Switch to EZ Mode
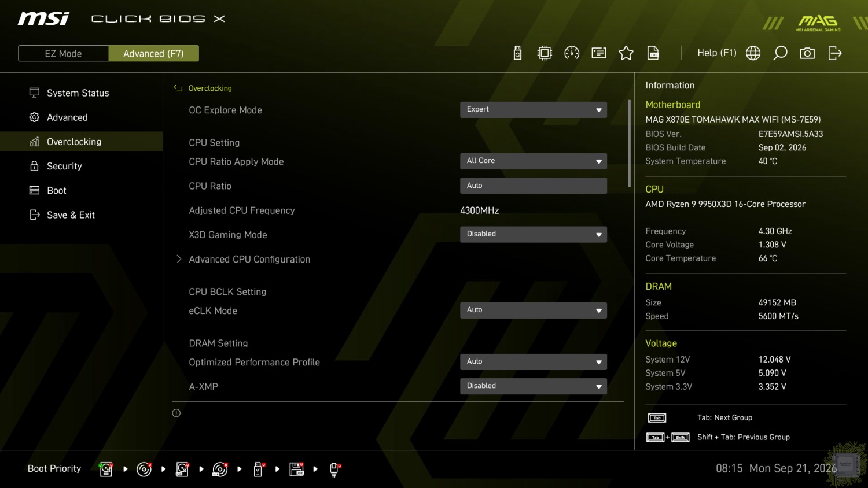 pos(63,53)
